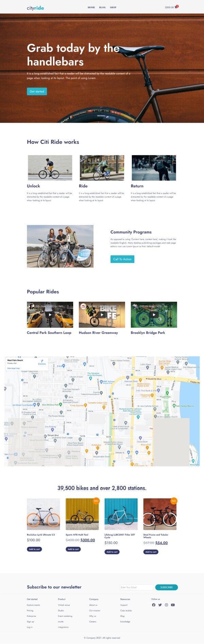
Task: Play the Central Park Southern Loop video
Action: pyautogui.click(x=50, y=315)
